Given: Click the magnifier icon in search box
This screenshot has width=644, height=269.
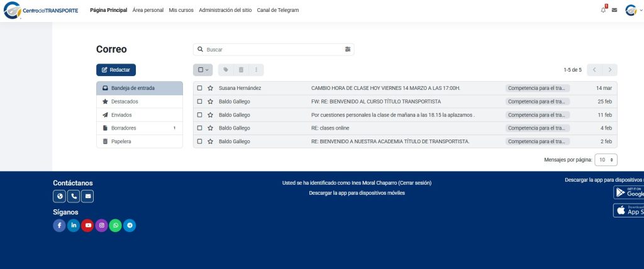Looking at the screenshot, I should pyautogui.click(x=200, y=49).
